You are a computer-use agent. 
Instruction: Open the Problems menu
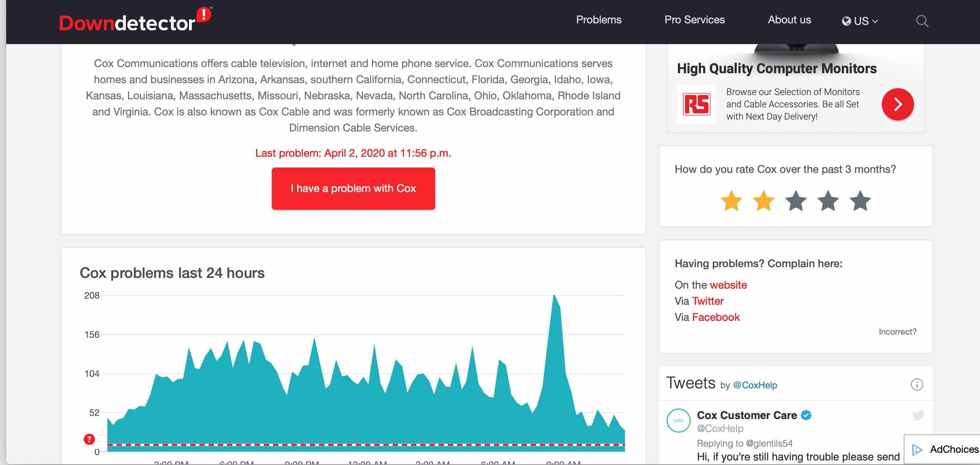(x=599, y=20)
